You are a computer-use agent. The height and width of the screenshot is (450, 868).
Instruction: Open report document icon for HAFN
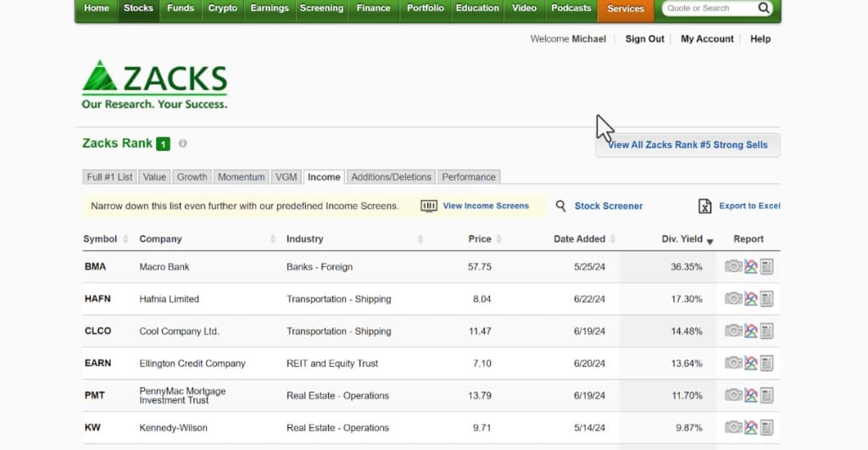pos(766,299)
